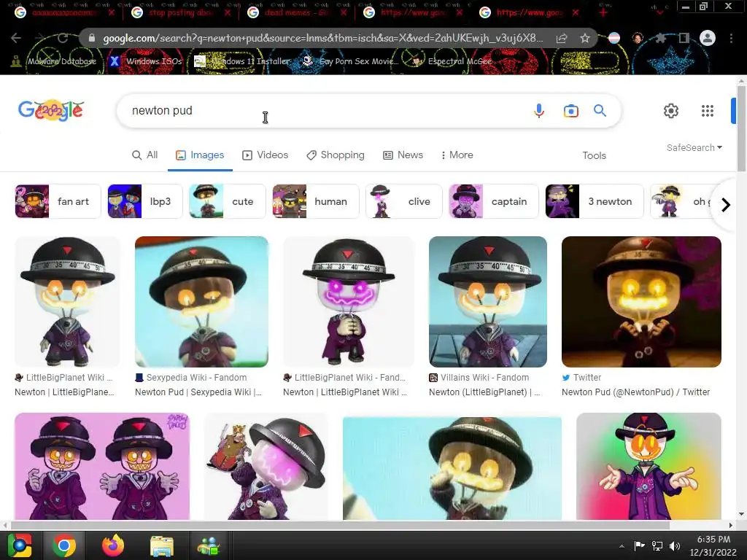Open File Explorer from taskbar
This screenshot has width=747, height=560.
point(162,545)
